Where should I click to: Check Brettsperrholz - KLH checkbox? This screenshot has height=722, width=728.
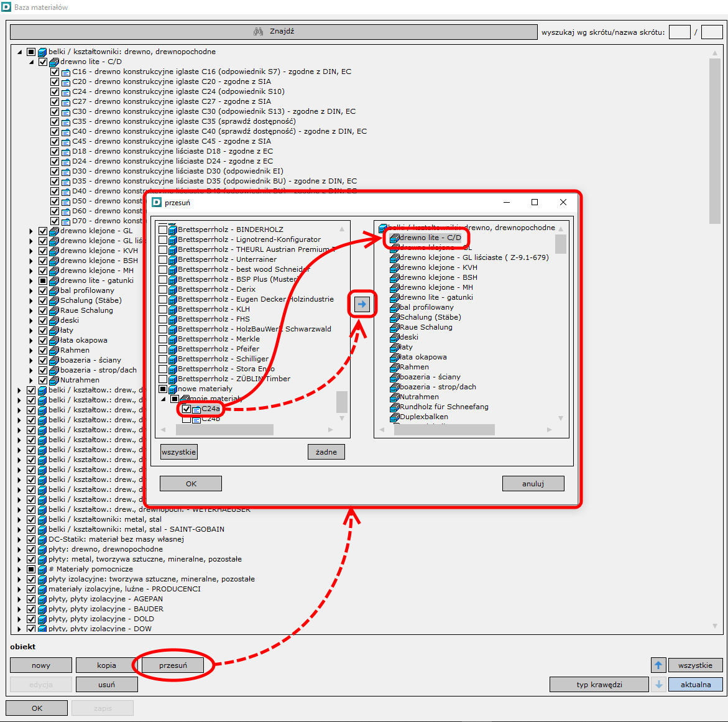pos(163,309)
